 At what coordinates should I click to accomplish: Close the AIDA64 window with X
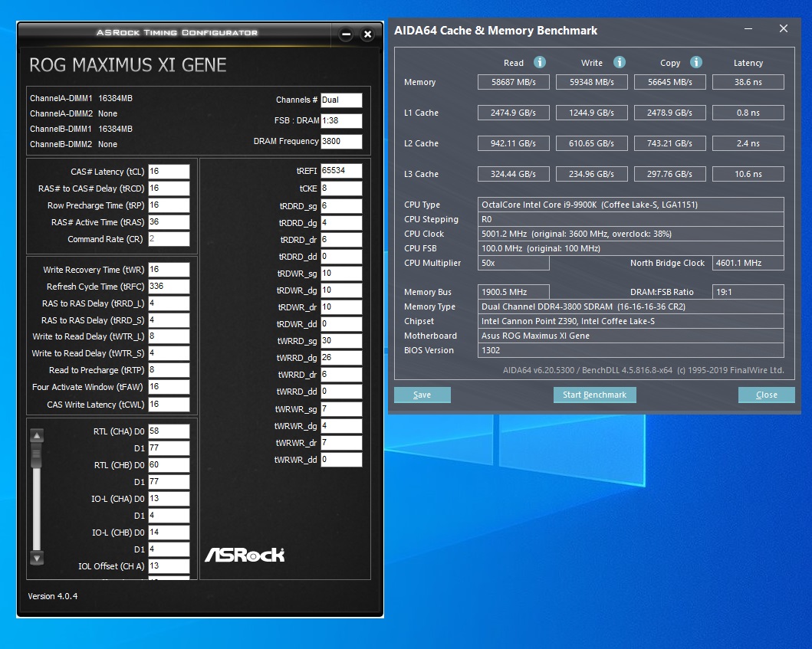click(x=784, y=29)
